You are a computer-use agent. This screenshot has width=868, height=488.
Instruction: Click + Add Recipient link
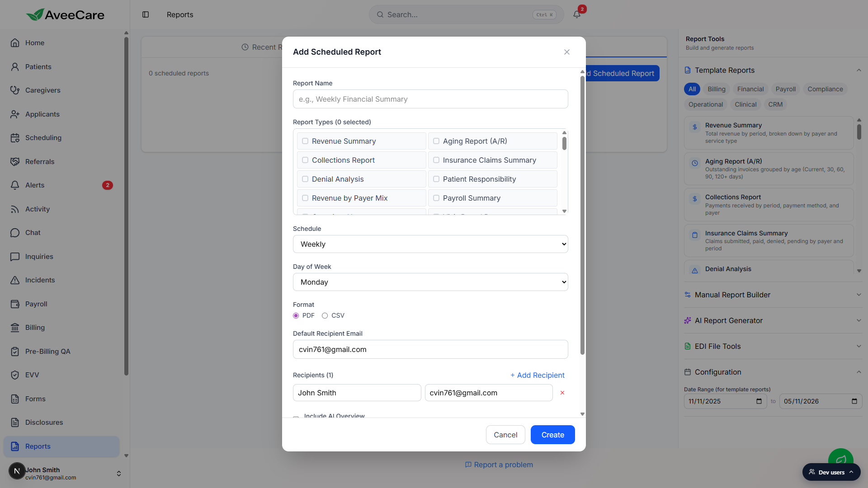point(538,375)
